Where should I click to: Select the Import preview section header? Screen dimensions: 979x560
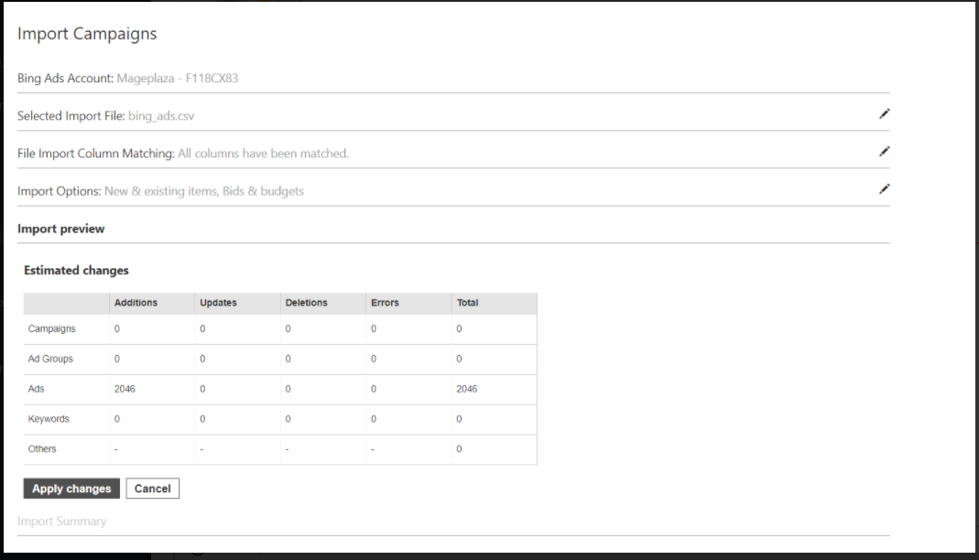coord(60,228)
